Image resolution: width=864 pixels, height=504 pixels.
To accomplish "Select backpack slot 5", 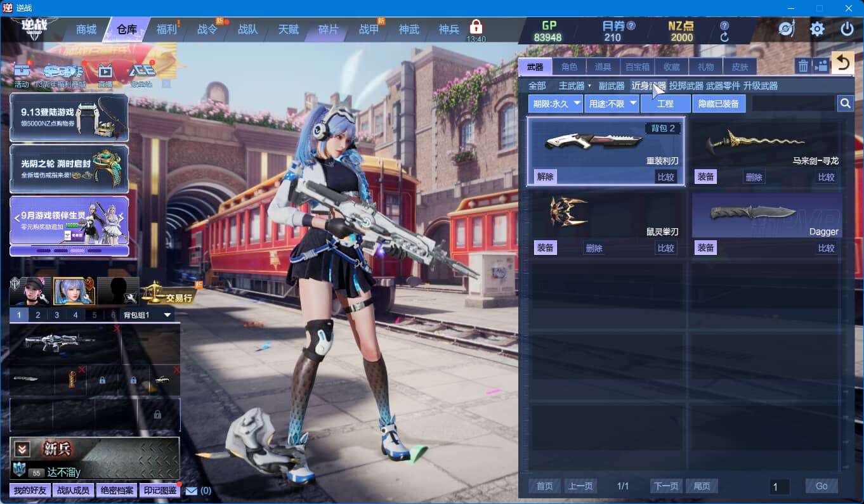I will pos(95,315).
